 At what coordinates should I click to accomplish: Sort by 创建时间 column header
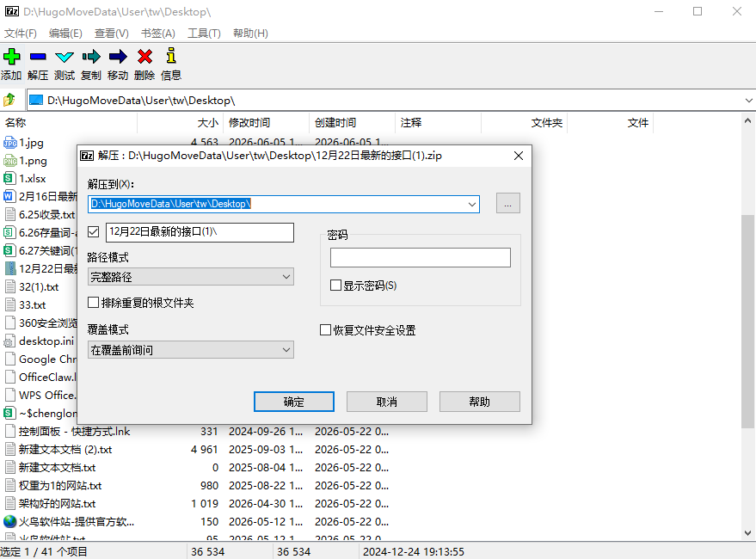[x=352, y=122]
